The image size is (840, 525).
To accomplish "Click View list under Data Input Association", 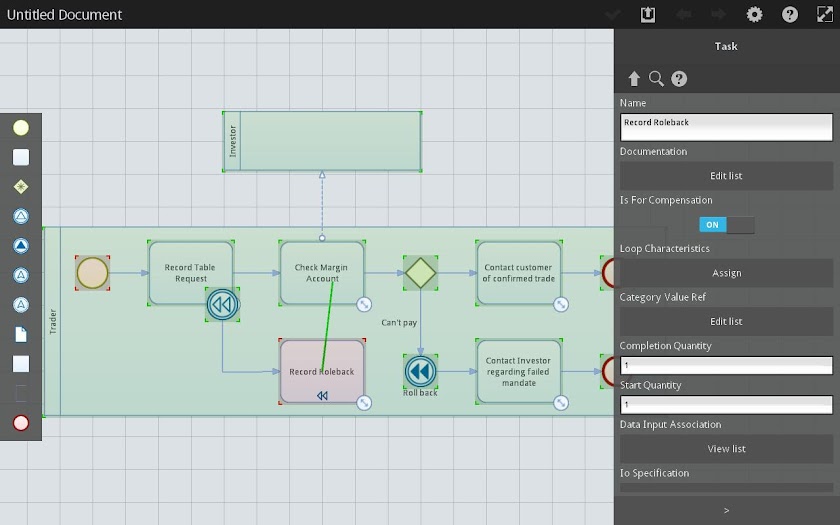I will pyautogui.click(x=726, y=449).
